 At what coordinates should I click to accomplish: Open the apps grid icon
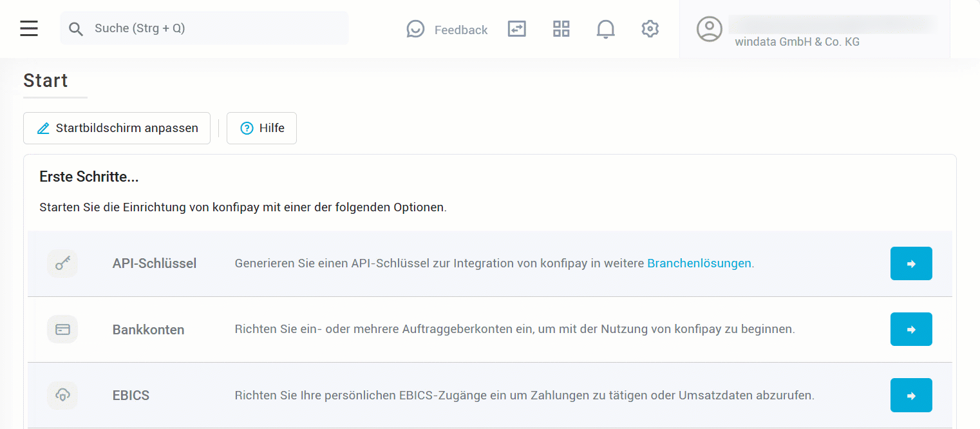tap(561, 29)
